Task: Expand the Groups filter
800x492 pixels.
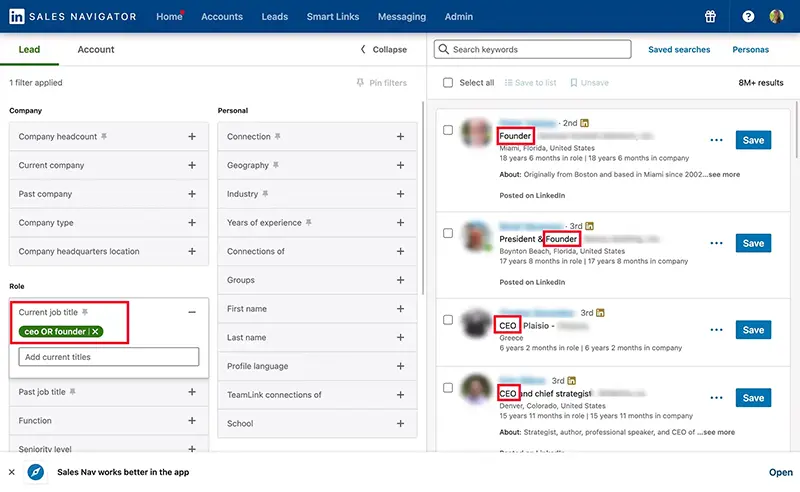Action: pyautogui.click(x=401, y=280)
